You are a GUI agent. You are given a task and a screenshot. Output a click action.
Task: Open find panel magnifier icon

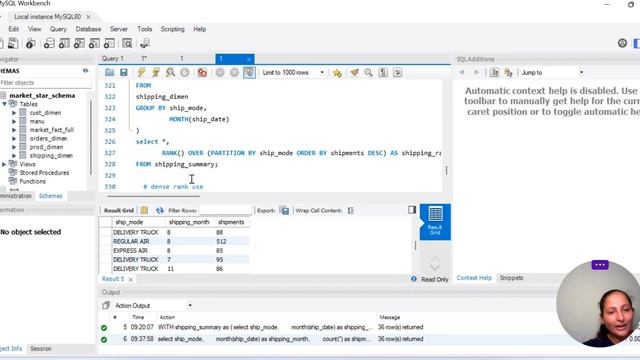369,73
